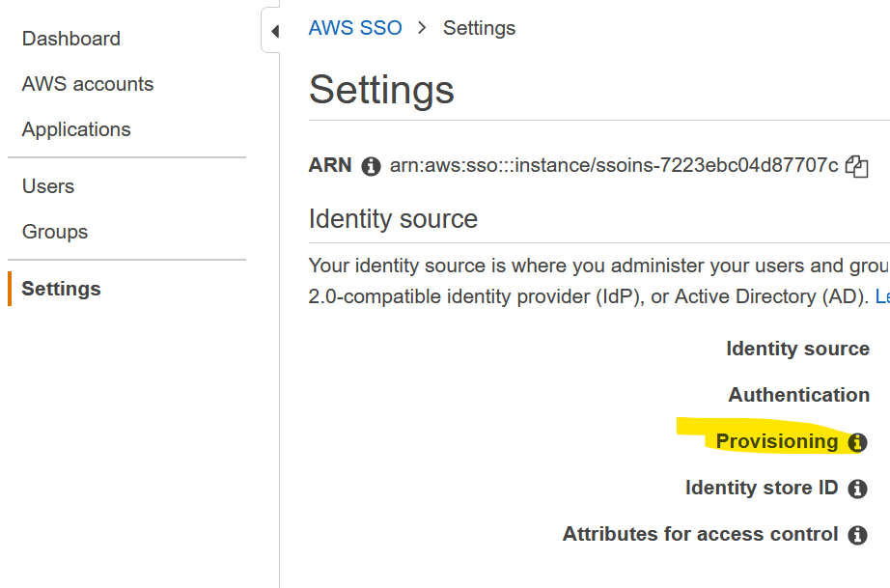The height and width of the screenshot is (588, 890).
Task: Open the AWS SSO breadcrumb link
Action: [355, 28]
